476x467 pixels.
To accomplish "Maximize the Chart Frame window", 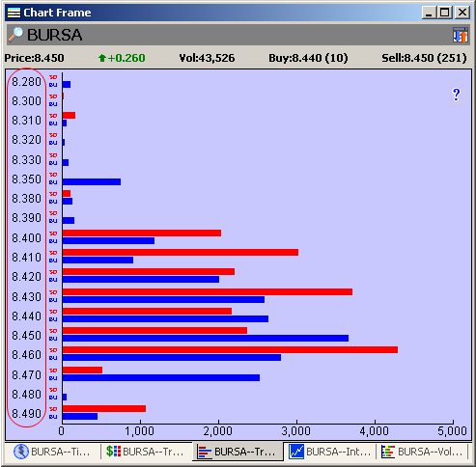I will (x=445, y=13).
